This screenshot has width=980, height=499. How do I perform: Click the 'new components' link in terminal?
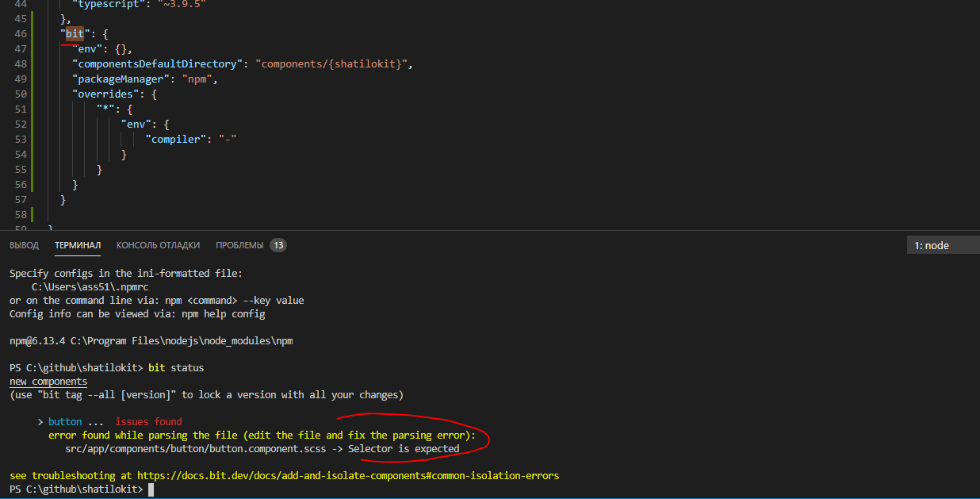[x=48, y=381]
